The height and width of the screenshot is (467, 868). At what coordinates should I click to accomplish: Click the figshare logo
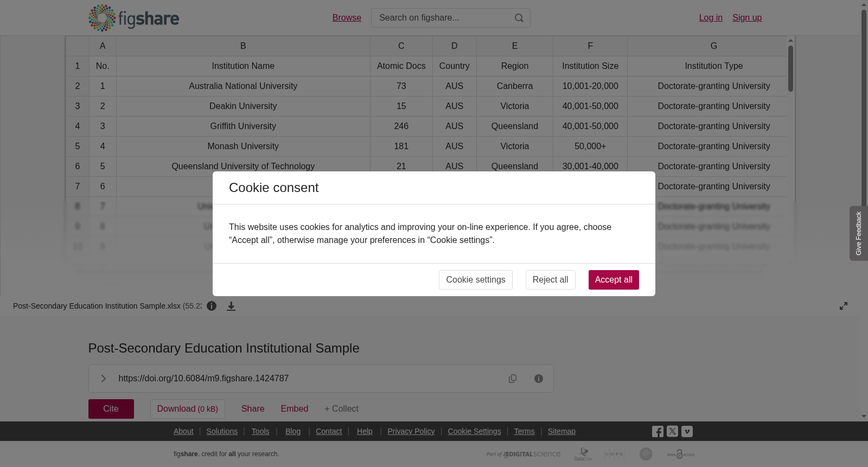tap(133, 18)
